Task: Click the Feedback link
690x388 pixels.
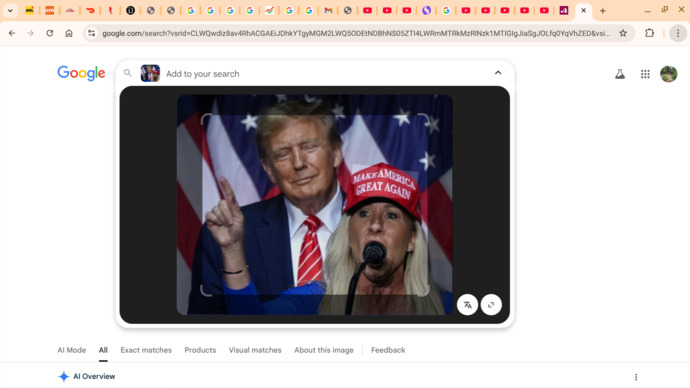Action: click(x=388, y=350)
